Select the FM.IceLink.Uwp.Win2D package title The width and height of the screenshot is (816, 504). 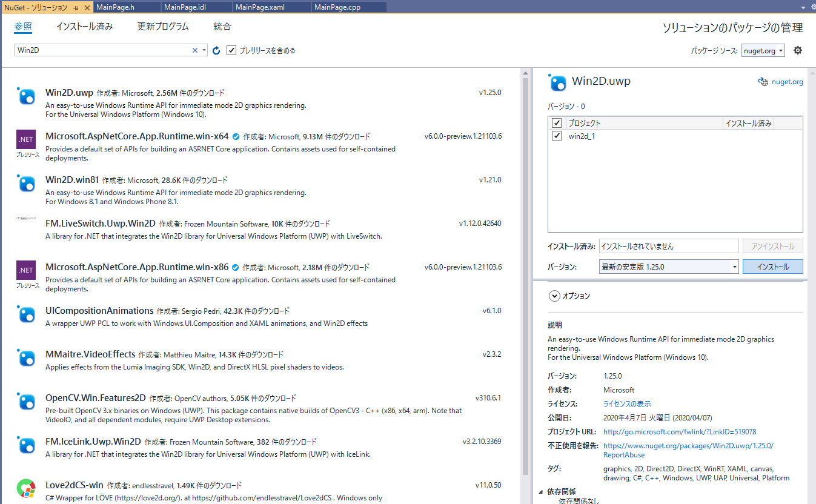pos(93,442)
